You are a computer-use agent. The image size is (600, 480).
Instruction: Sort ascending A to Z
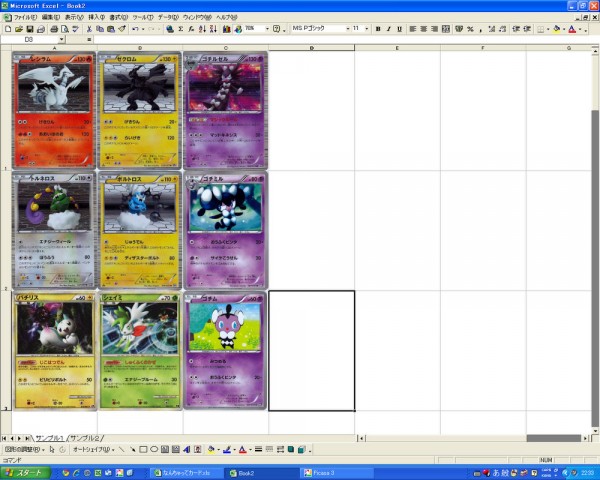coord(202,29)
